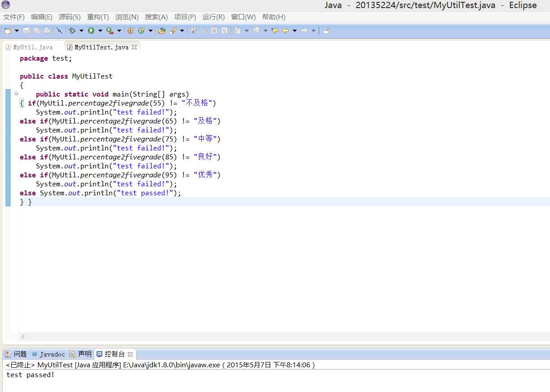This screenshot has height=392, width=550.
Task: Click the Eclipse icon in title bar
Action: [x=5, y=5]
